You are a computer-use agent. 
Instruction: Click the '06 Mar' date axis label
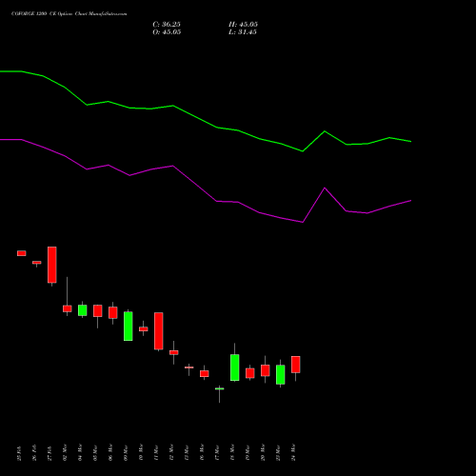[x=110, y=452]
